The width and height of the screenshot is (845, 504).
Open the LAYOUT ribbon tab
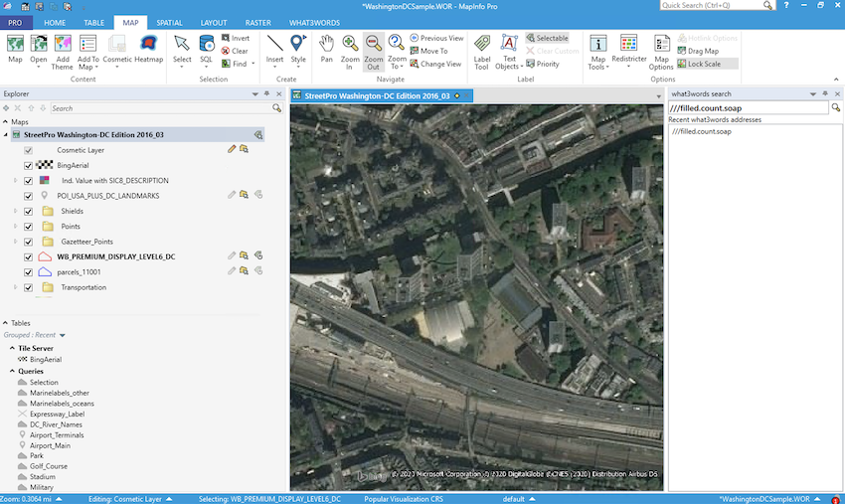pyautogui.click(x=214, y=23)
